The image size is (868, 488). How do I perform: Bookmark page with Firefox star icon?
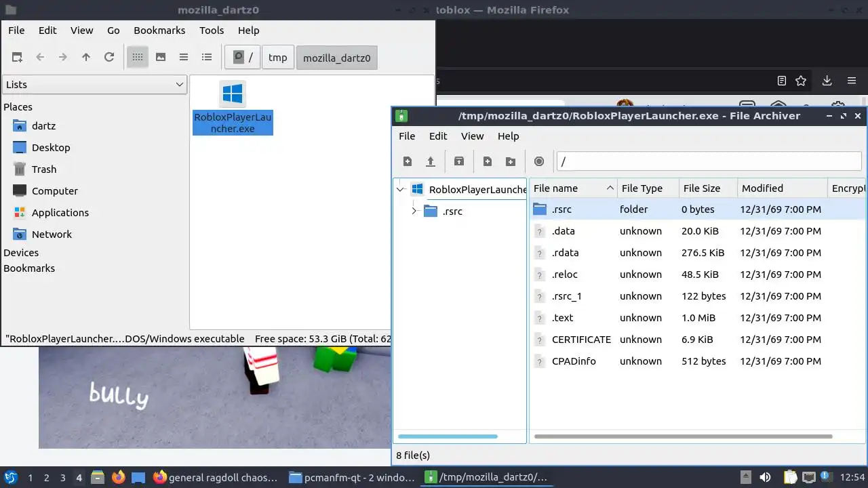(801, 81)
